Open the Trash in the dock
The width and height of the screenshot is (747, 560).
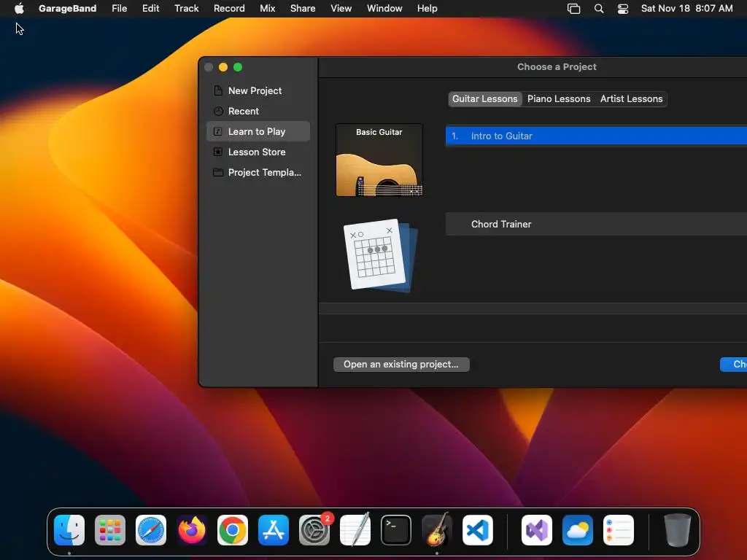(x=677, y=529)
